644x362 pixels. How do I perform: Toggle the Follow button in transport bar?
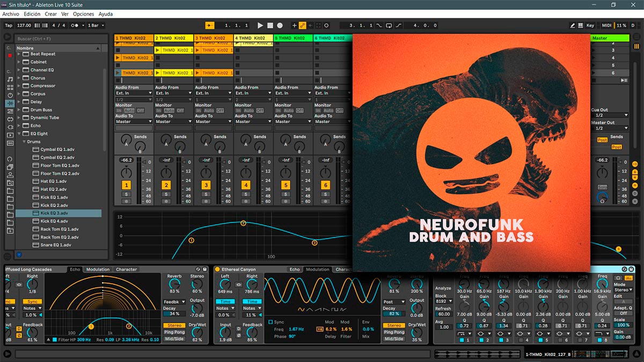pyautogui.click(x=210, y=25)
